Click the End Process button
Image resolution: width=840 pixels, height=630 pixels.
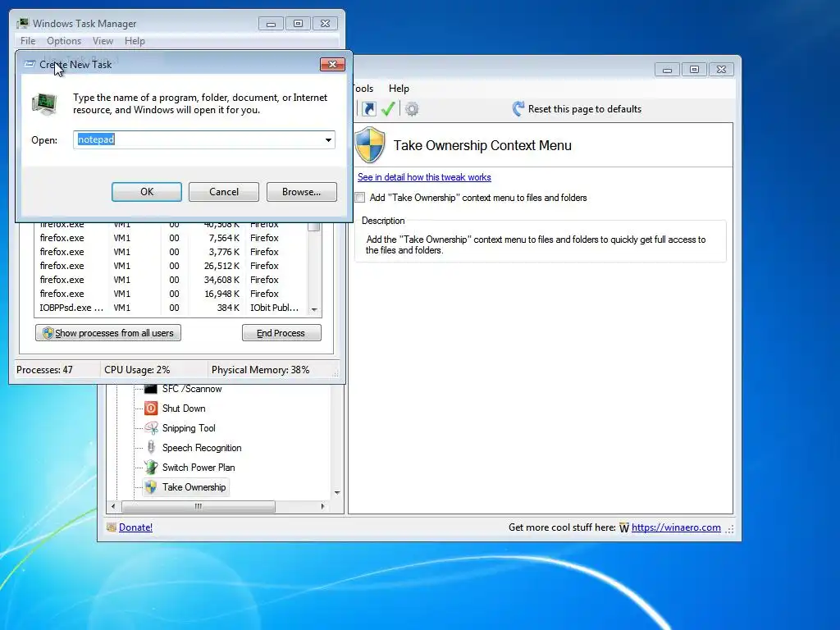pos(281,333)
